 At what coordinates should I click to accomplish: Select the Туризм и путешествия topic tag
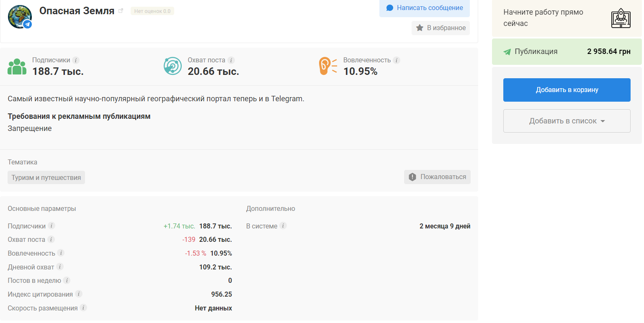coord(46,177)
